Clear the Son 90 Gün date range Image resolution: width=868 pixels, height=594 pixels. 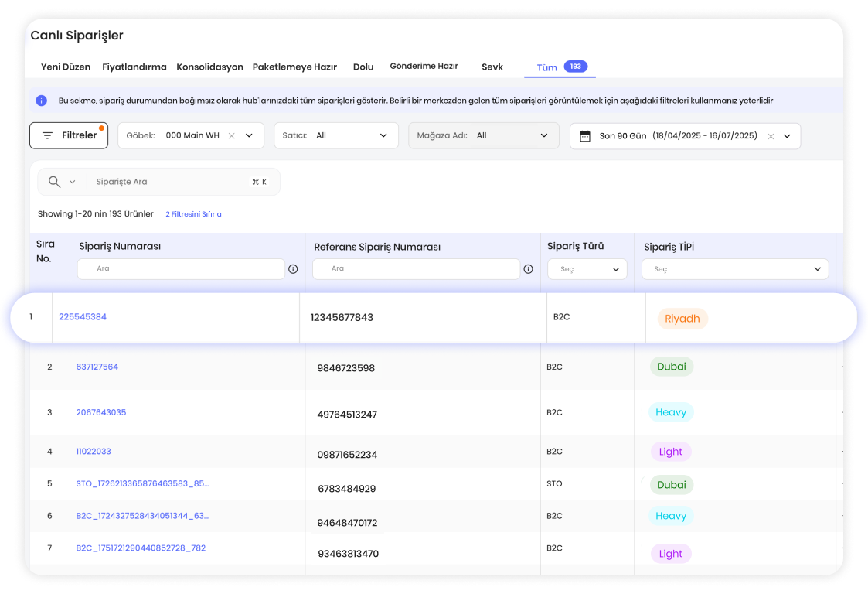pos(771,136)
